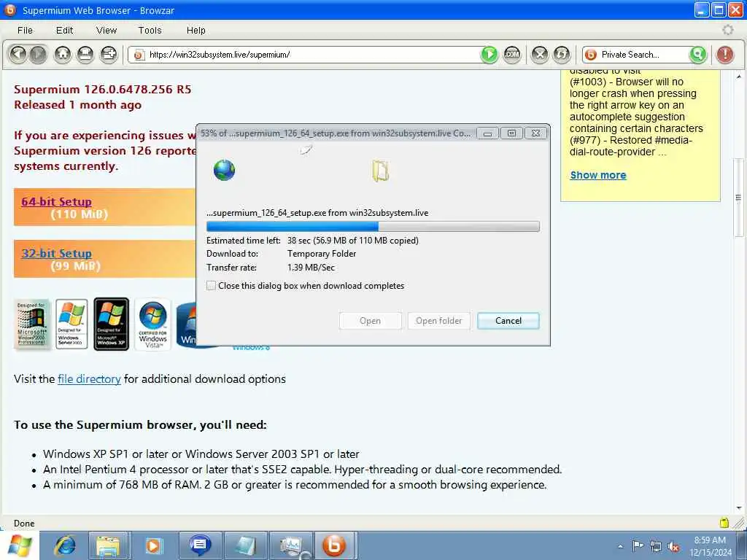Image resolution: width=747 pixels, height=560 pixels.
Task: Click the Windows Server 2003 badge
Action: (71, 324)
